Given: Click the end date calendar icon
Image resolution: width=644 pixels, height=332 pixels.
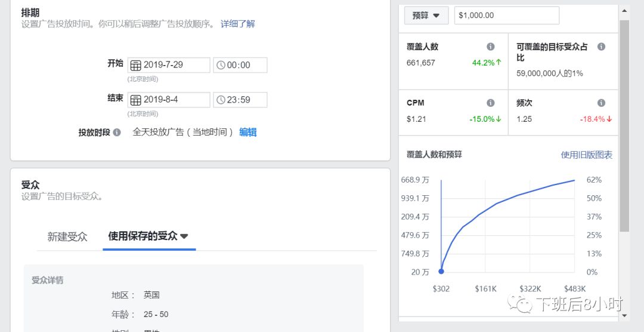Looking at the screenshot, I should [135, 100].
